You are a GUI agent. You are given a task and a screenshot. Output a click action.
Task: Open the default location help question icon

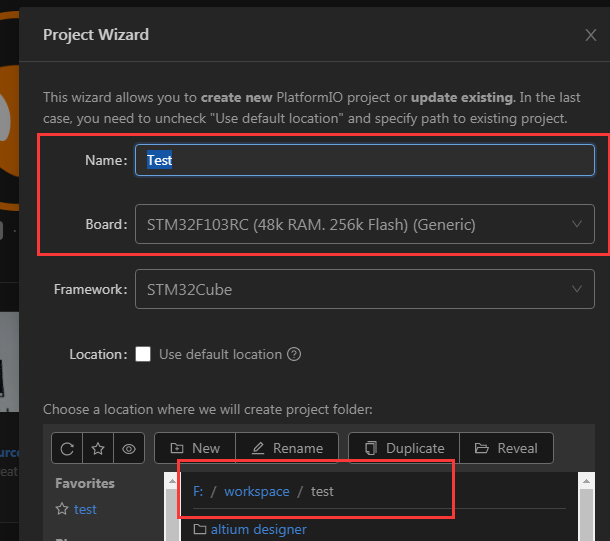(x=294, y=354)
